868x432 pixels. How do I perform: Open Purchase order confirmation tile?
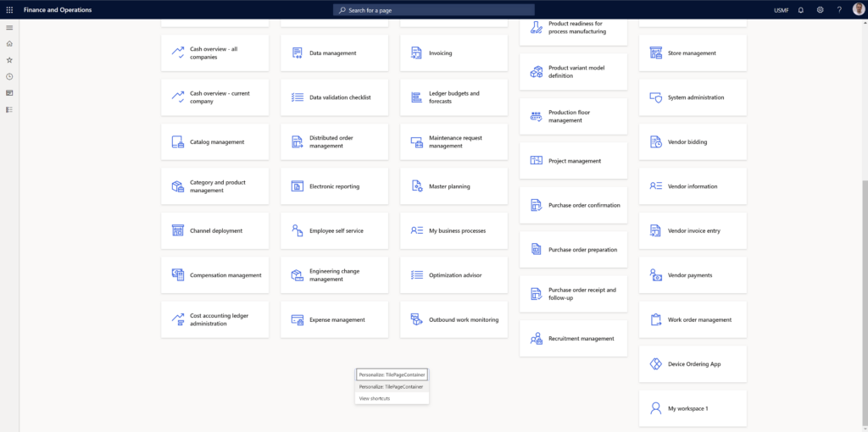tap(574, 205)
